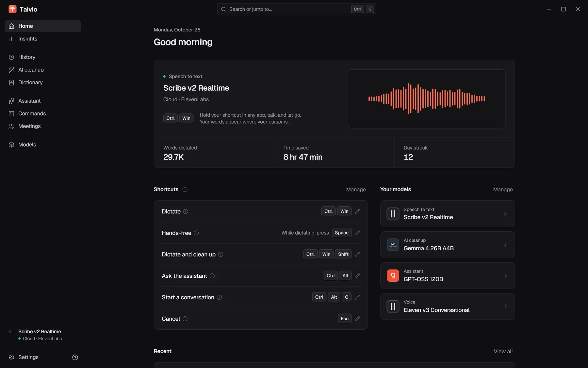Show info for Start a conversation
Image resolution: width=588 pixels, height=368 pixels.
(x=220, y=297)
